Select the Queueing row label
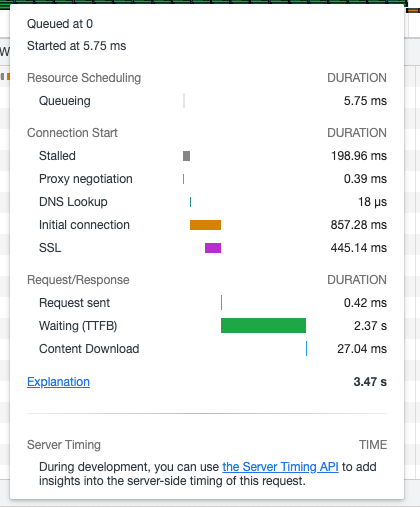Screen dimensions: 420x507 [x=65, y=101]
